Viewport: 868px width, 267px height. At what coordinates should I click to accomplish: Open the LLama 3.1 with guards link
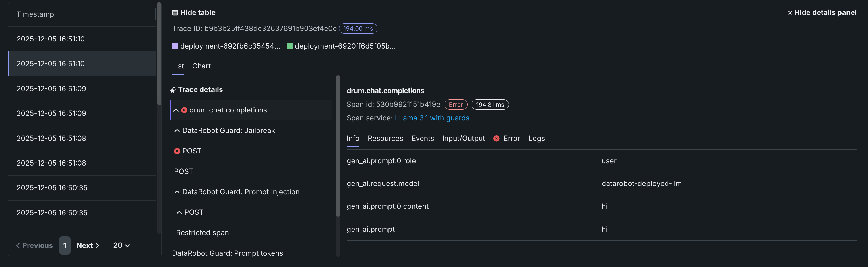(x=432, y=118)
